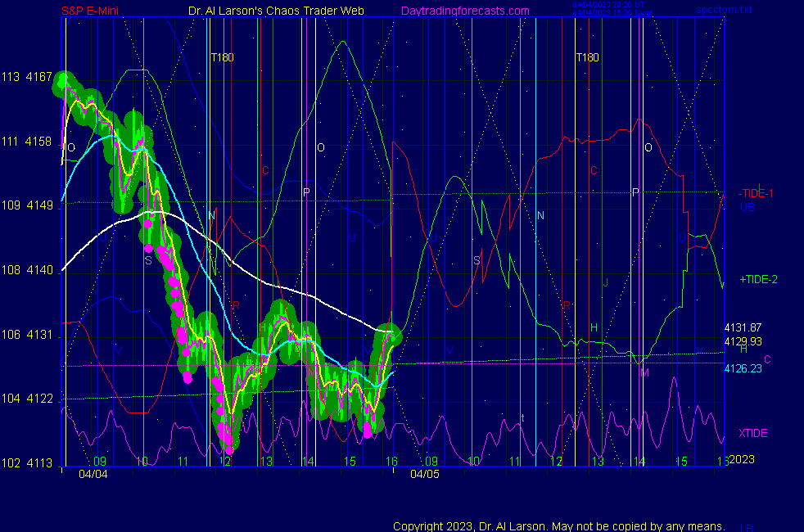The image size is (804, 532).
Task: Click the magenta "Daytradingforecasts.com" text
Action: pyautogui.click(x=465, y=11)
